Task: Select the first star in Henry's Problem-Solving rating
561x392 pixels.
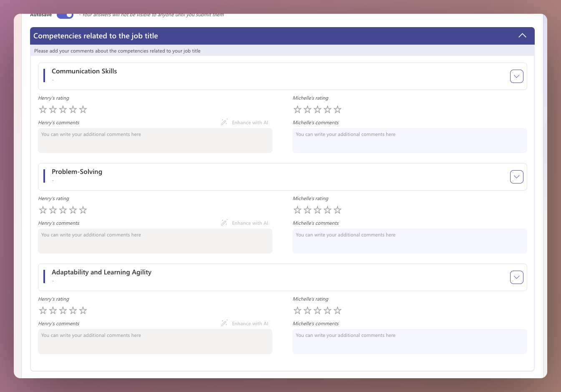Action: (43, 210)
